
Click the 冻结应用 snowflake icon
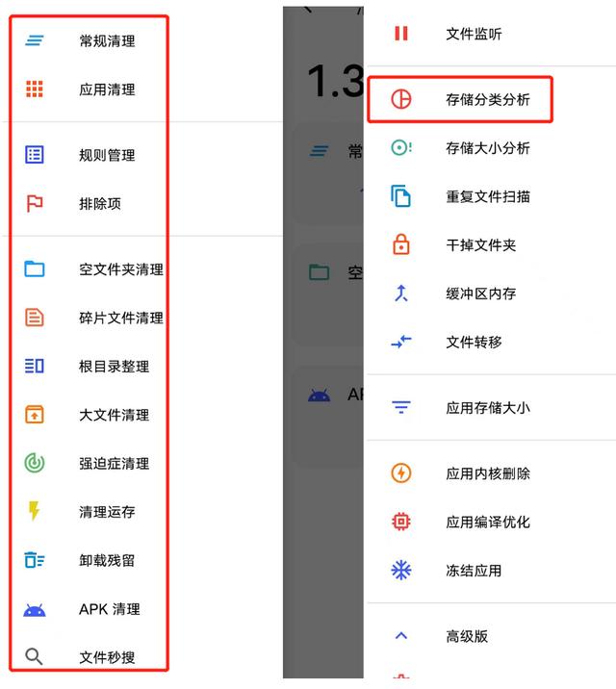[x=401, y=570]
